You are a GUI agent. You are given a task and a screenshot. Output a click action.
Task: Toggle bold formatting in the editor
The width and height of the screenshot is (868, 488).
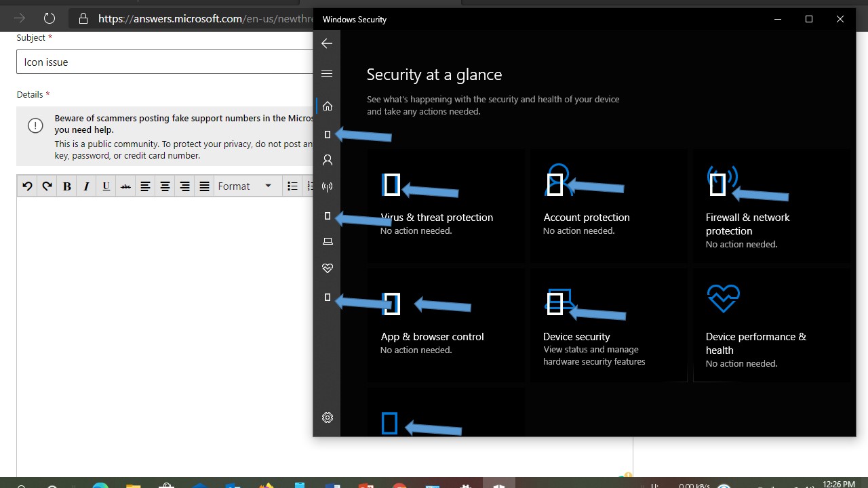coord(66,186)
